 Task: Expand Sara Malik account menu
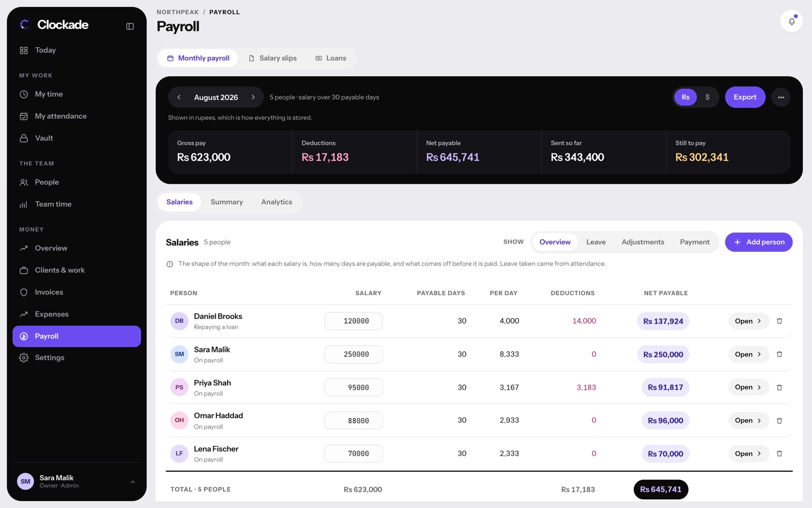pos(77,482)
